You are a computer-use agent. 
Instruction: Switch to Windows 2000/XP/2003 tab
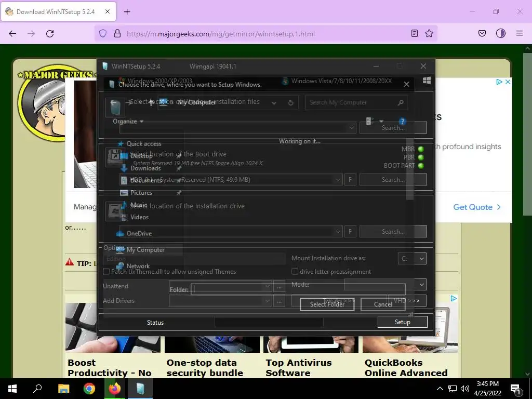tap(155, 81)
